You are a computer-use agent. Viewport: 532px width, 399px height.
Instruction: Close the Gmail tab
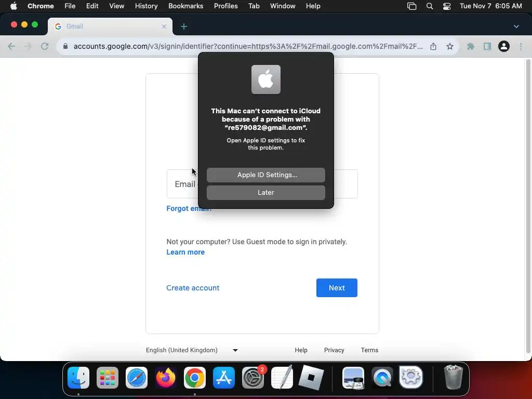[164, 26]
